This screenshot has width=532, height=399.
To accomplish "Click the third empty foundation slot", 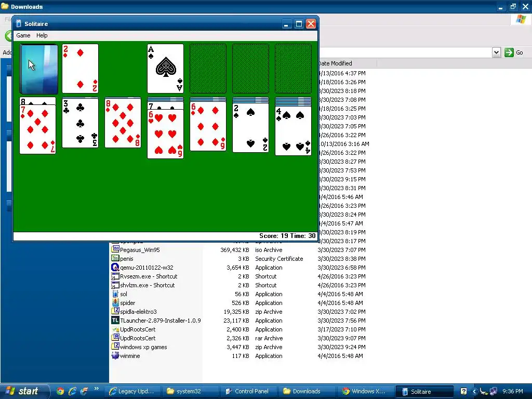I will [x=251, y=69].
